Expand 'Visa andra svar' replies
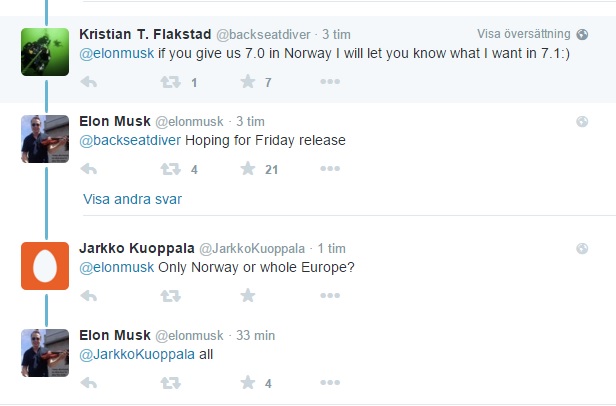616x406 pixels. pyautogui.click(x=132, y=199)
